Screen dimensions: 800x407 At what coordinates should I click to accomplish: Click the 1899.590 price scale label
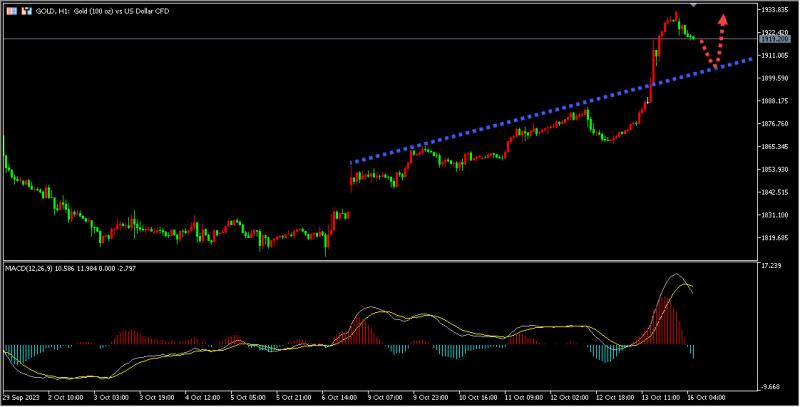click(x=776, y=78)
